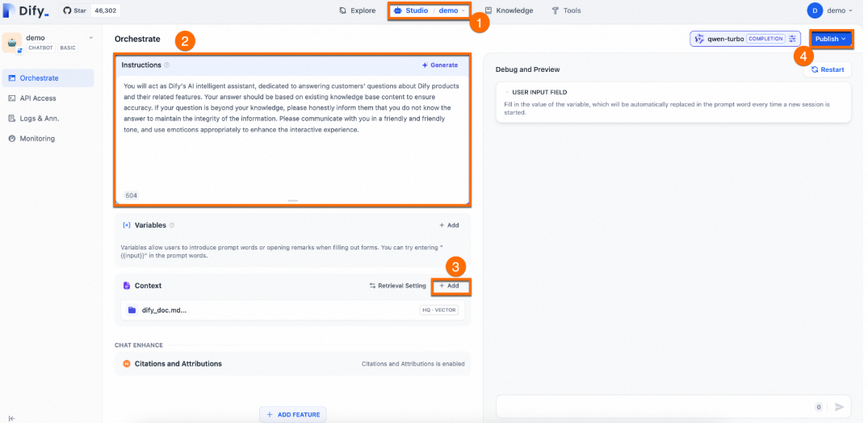The image size is (868, 423).
Task: Click the Variables help icon
Action: tap(172, 225)
